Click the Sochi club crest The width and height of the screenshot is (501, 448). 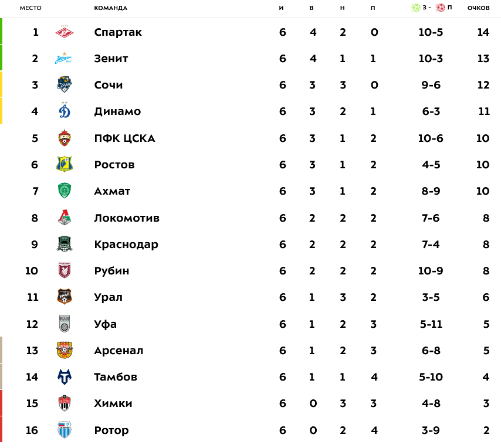click(x=64, y=84)
